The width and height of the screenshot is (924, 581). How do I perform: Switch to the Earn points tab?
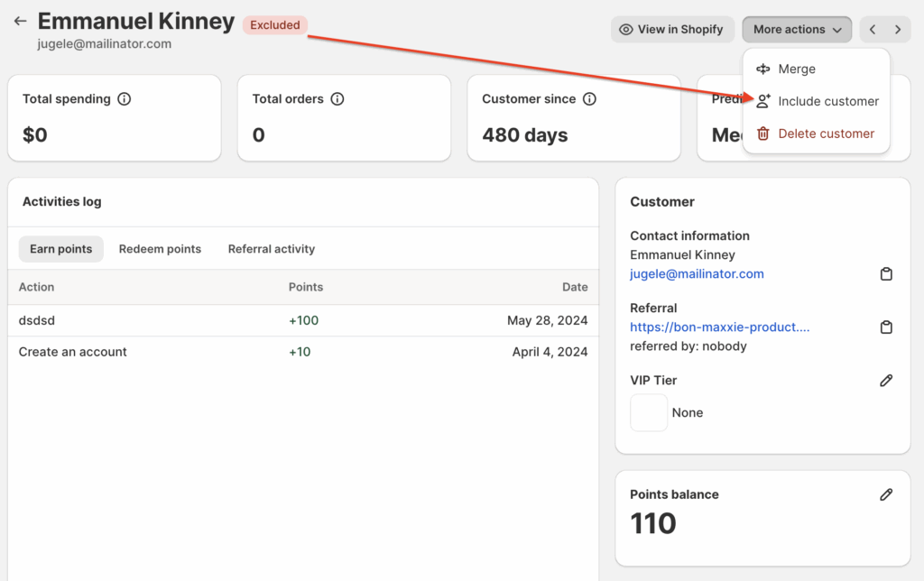[60, 249]
